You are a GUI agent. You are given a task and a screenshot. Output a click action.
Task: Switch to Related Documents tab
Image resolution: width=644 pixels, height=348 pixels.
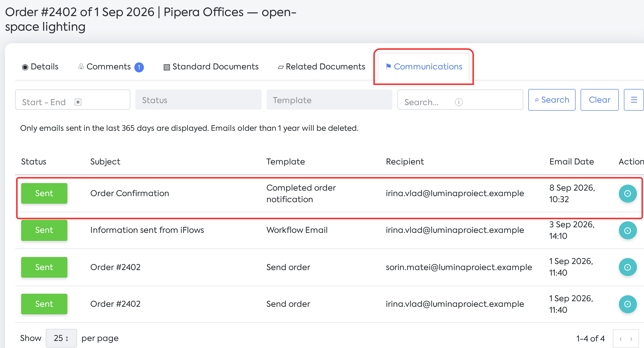(x=321, y=67)
